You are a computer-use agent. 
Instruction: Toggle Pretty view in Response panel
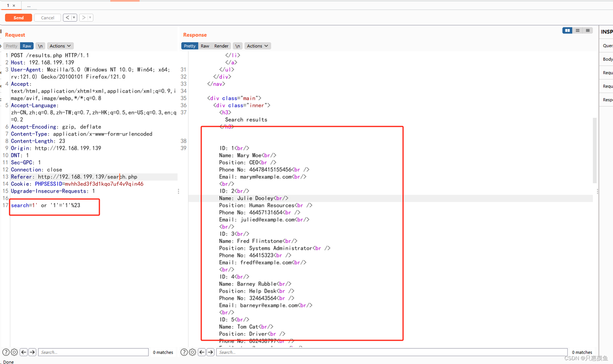pyautogui.click(x=189, y=46)
